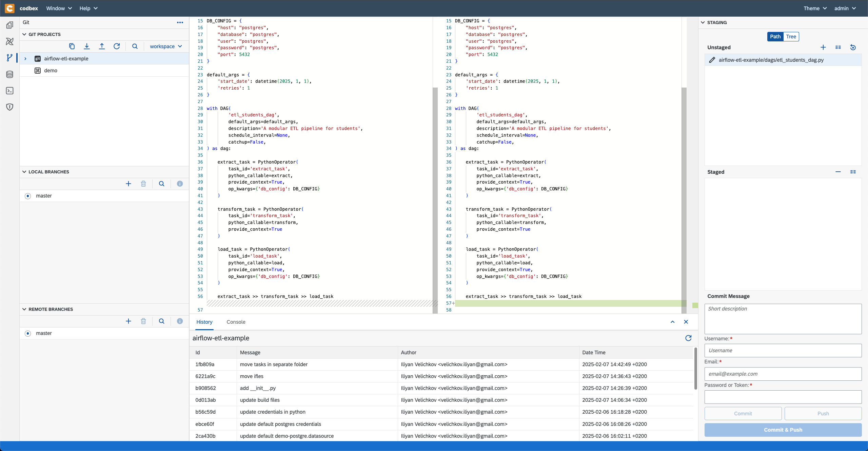
Task: Open the workspace dropdown selector
Action: point(166,46)
